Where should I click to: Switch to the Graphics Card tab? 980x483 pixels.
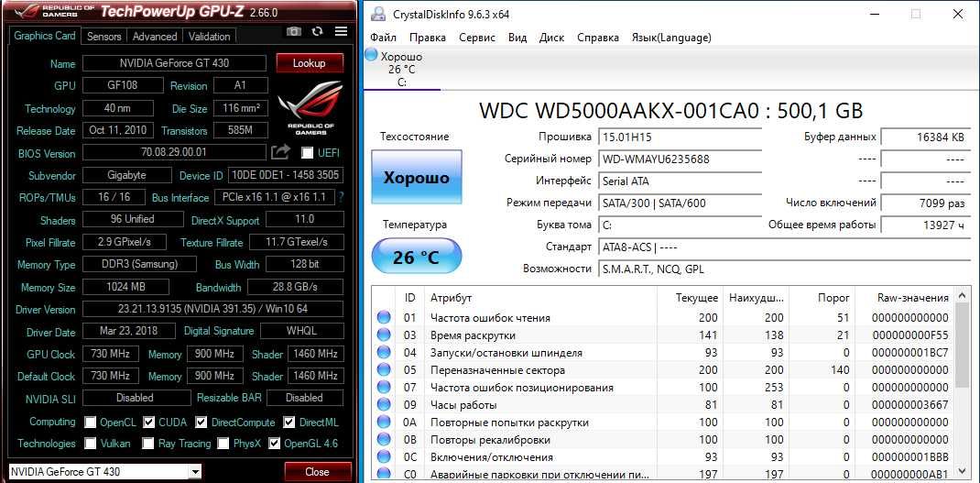pos(45,36)
